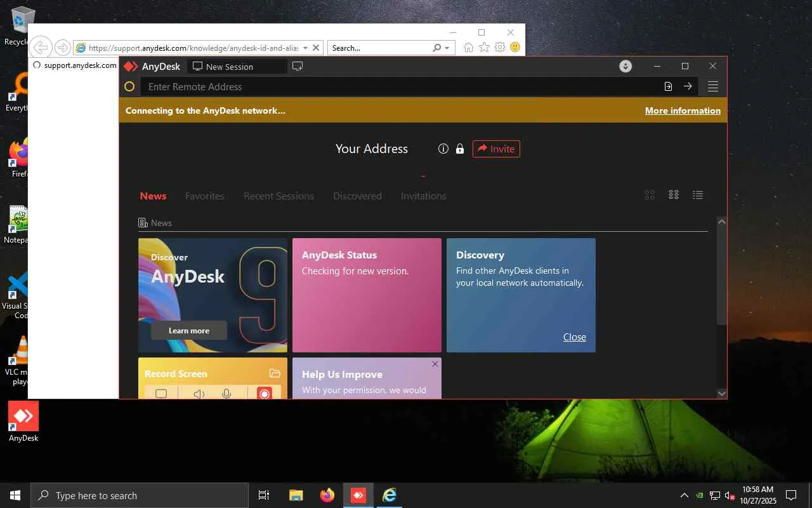Click the network icon in the system tray
812x508 pixels.
pos(715,495)
